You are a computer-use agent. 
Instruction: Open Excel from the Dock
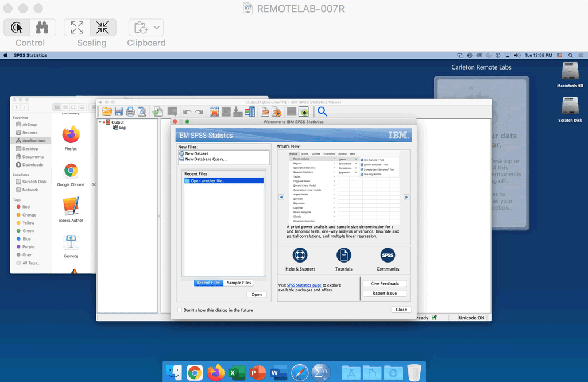237,373
